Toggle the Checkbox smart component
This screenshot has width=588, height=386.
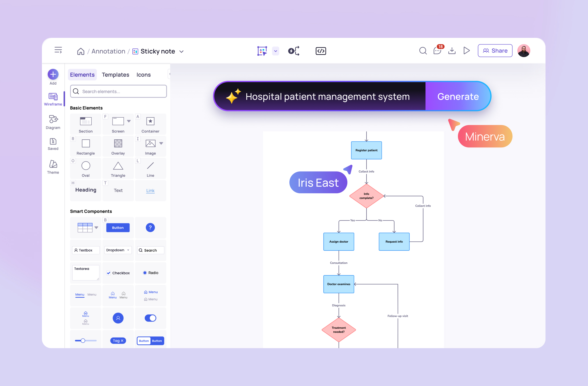click(118, 273)
